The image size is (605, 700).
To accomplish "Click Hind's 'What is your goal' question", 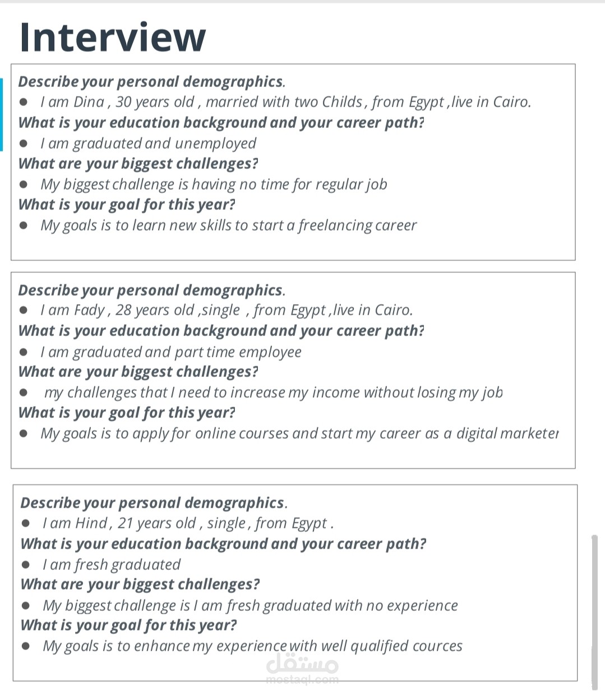I will click(x=128, y=625).
